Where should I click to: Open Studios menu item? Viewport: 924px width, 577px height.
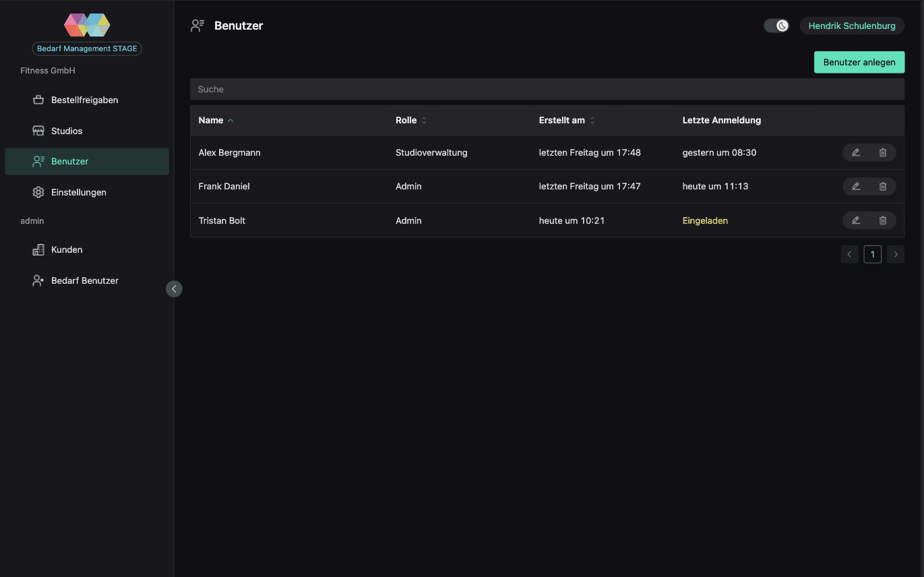pos(87,131)
